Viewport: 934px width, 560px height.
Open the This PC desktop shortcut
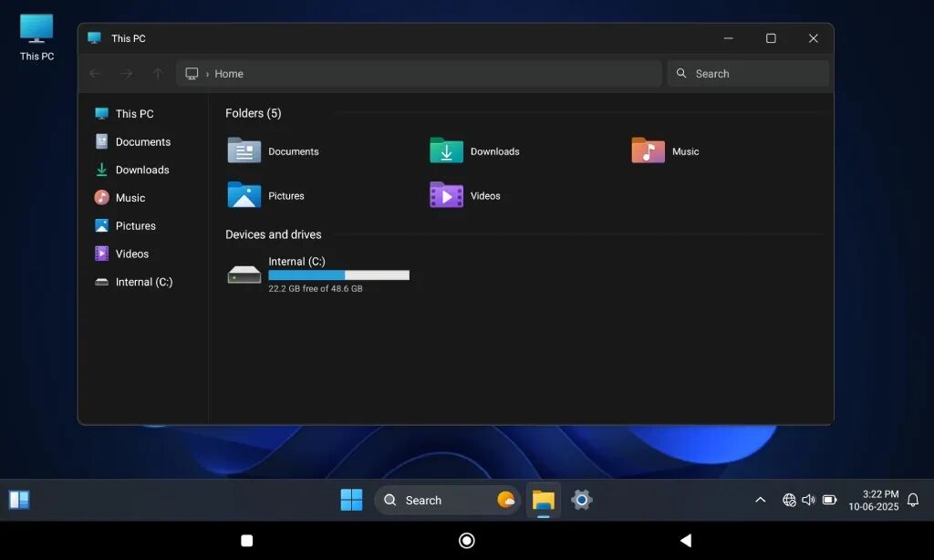[36, 36]
